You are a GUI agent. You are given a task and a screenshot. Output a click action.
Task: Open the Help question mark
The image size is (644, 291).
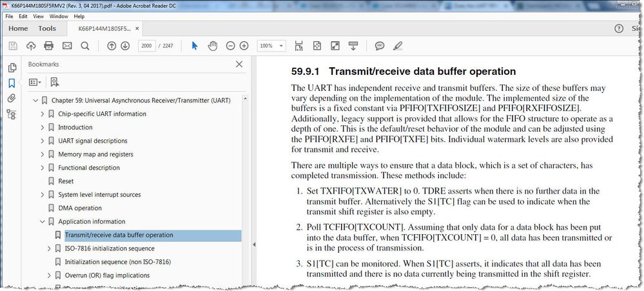618,28
